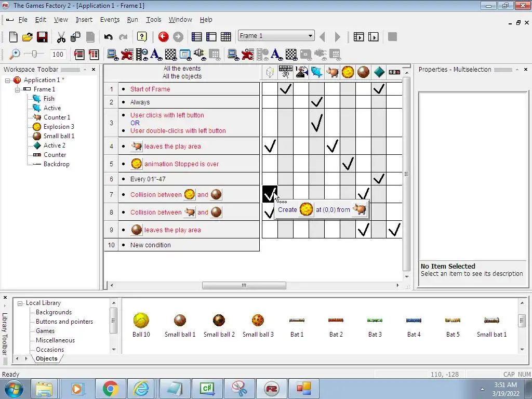Toggle the checkmark in the Every 01"-47 row

[x=379, y=179]
